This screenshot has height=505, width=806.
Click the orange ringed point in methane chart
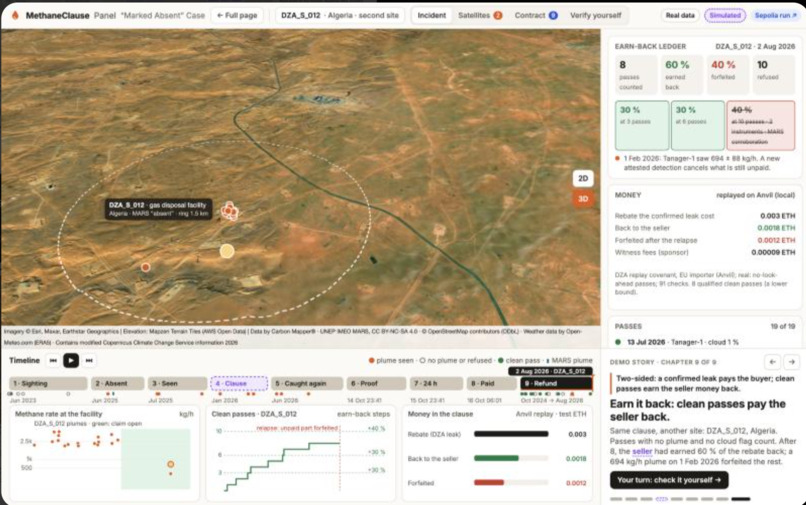pos(171,464)
